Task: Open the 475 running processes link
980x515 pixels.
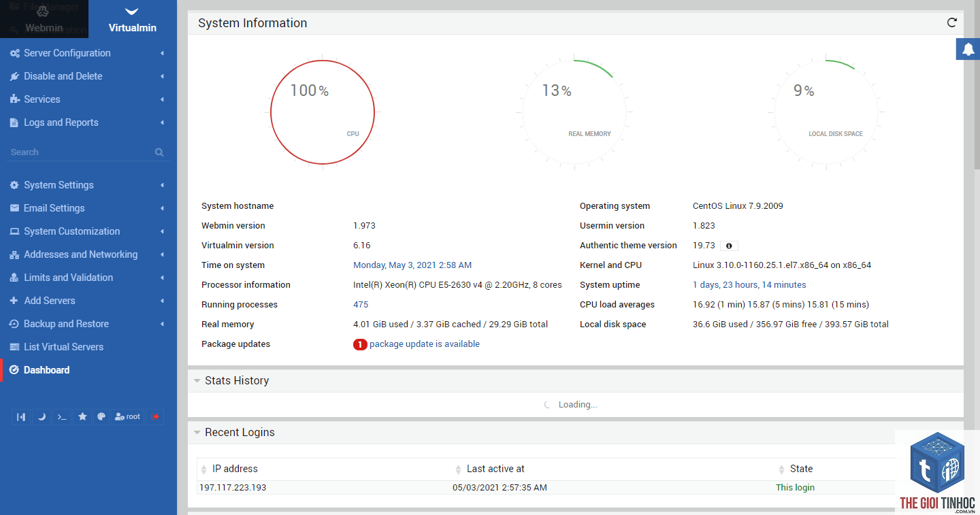Action: [x=361, y=305]
